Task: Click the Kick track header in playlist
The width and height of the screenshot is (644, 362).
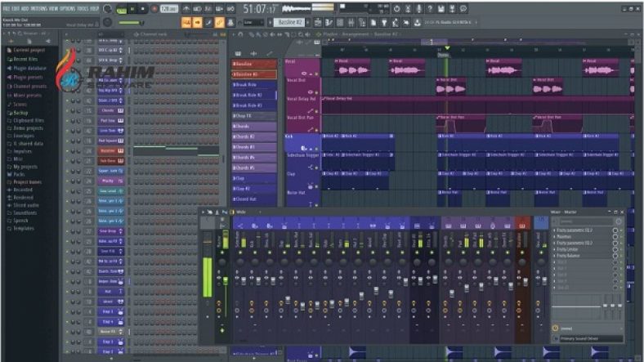Action: point(302,142)
